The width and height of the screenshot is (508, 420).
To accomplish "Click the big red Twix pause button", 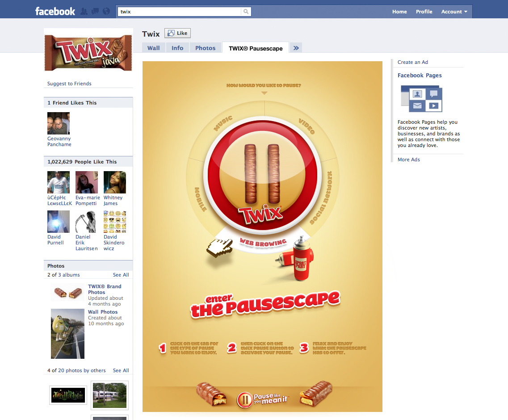I will 262,175.
